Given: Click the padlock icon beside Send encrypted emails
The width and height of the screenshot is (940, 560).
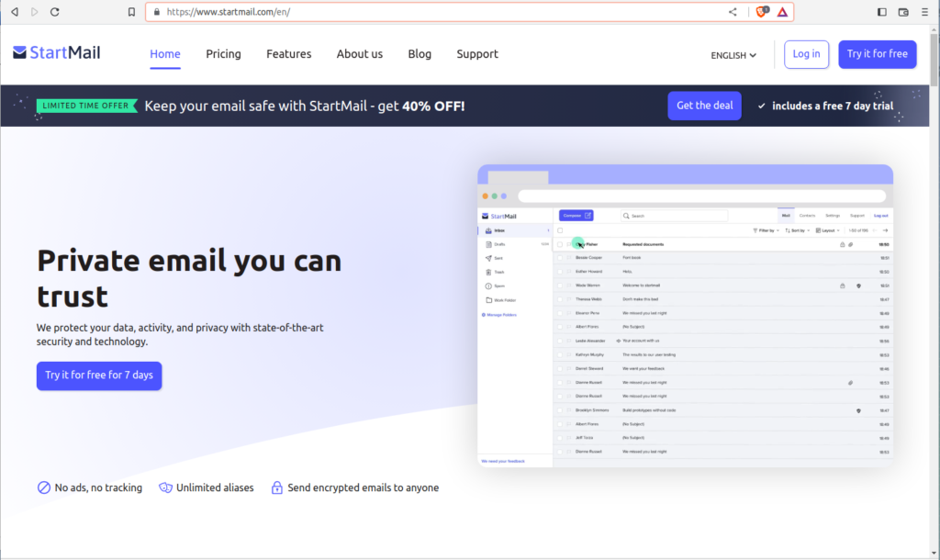Looking at the screenshot, I should coord(276,487).
